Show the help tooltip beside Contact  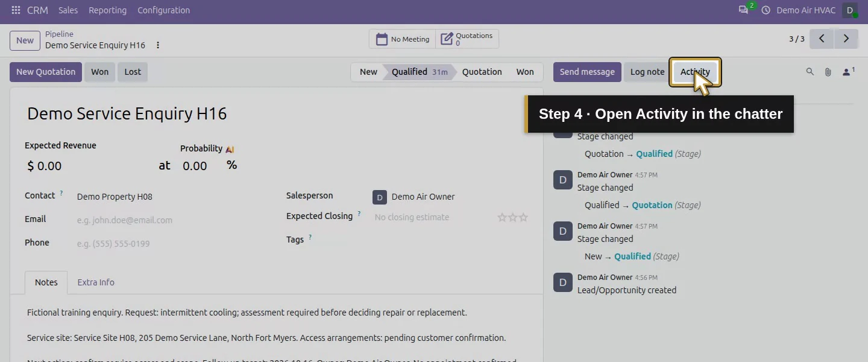point(61,194)
